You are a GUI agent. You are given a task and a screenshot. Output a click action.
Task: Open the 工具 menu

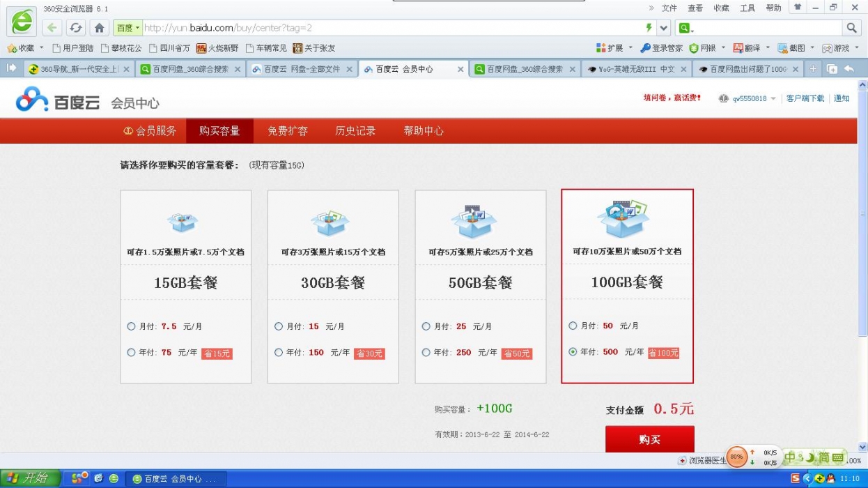pyautogui.click(x=747, y=8)
